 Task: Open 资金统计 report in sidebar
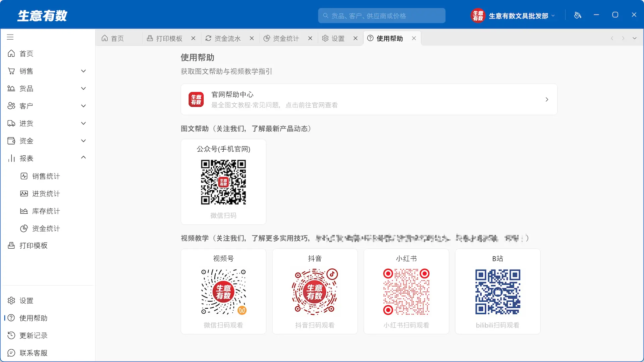(40, 228)
